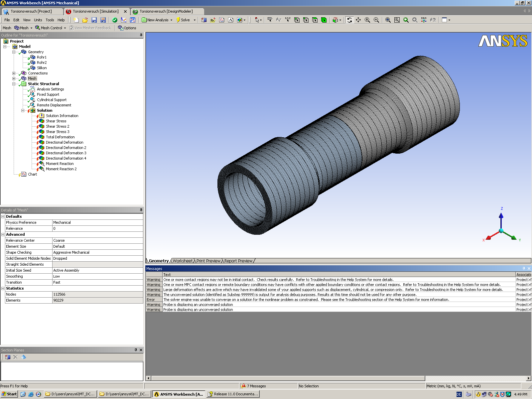The width and height of the screenshot is (532, 399).
Task: Select the Box Zoom tool
Action: 376,20
